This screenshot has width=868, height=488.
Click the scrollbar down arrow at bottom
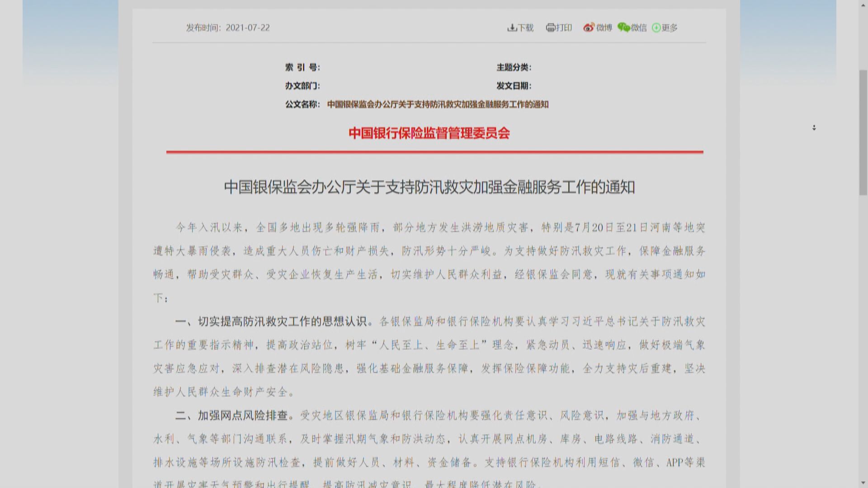coord(863,483)
